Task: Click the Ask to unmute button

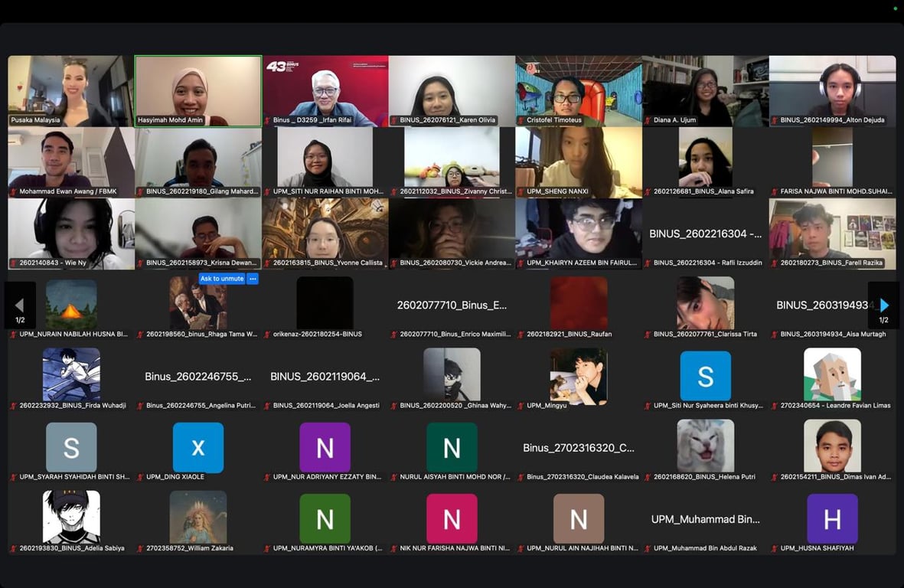Action: pyautogui.click(x=222, y=279)
